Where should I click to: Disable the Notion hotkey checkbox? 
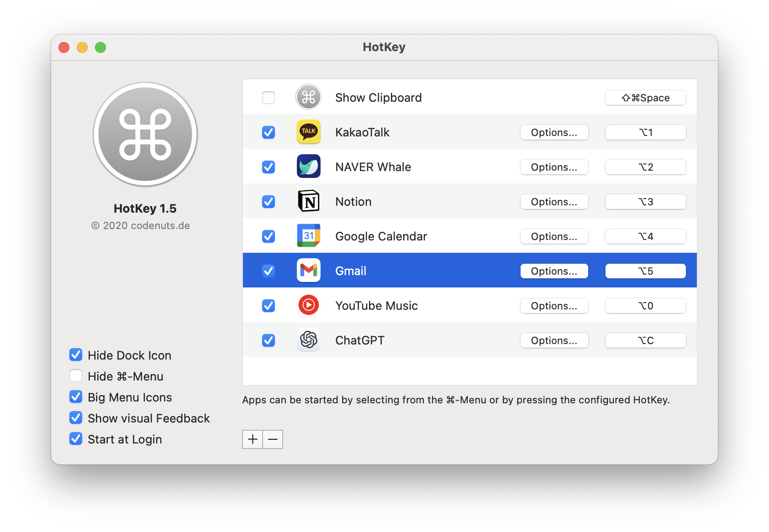(x=269, y=202)
